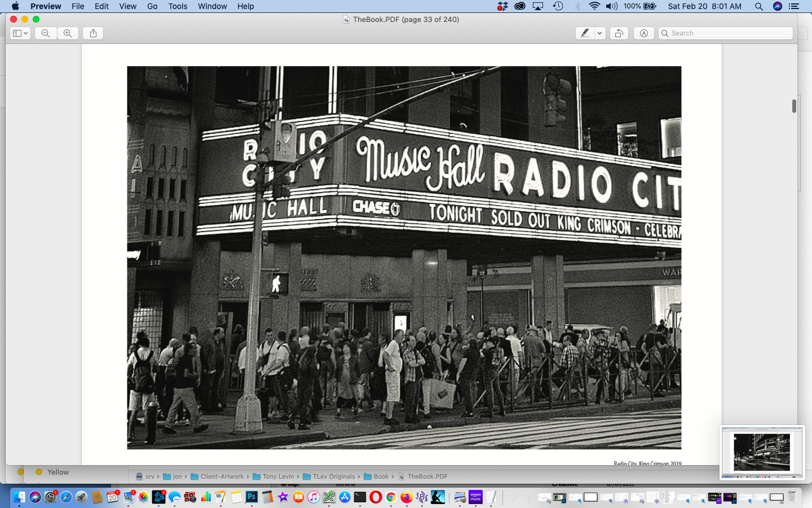Viewport: 812px width, 508px height.
Task: Click the battery status indicator
Action: click(640, 6)
